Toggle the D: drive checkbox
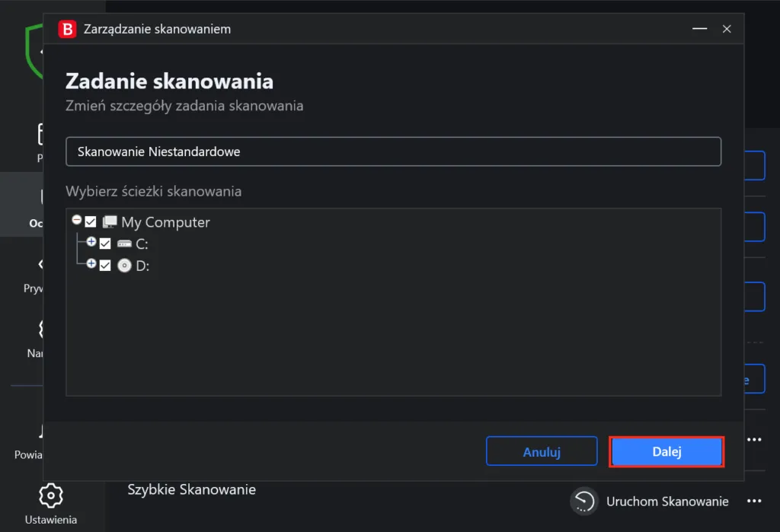Image resolution: width=780 pixels, height=532 pixels. point(105,266)
